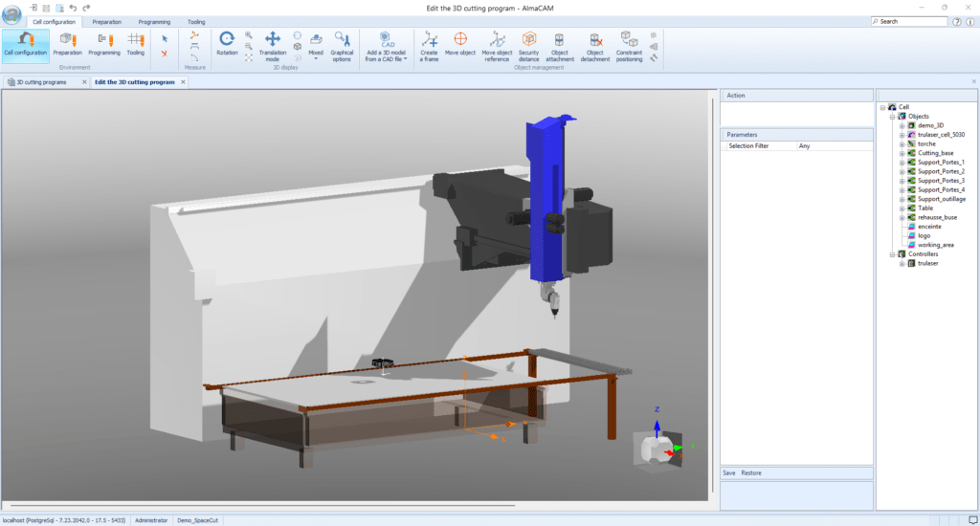This screenshot has height=526, width=980.
Task: Click the Rotation tool icon
Action: tap(227, 39)
